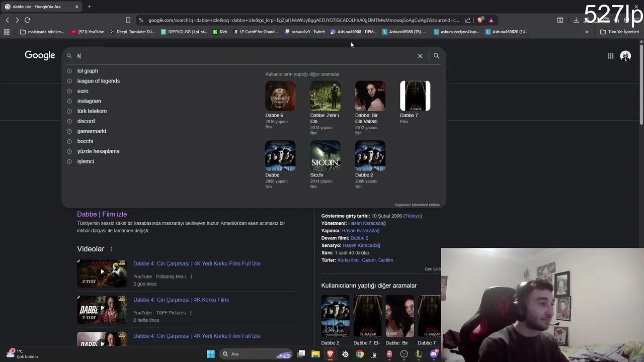644x362 pixels.
Task: Open 'LP Cutoff for Grand...' bookmark
Action: coord(256,32)
